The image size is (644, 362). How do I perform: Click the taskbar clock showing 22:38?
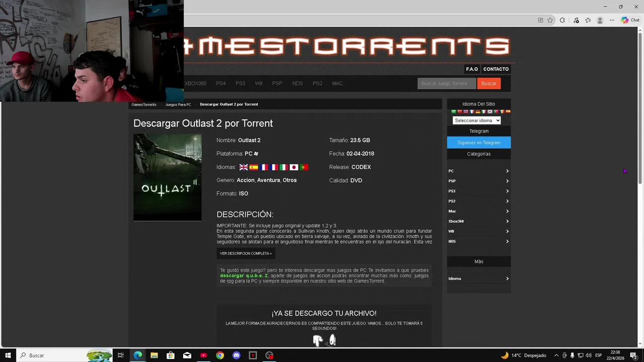pyautogui.click(x=615, y=355)
